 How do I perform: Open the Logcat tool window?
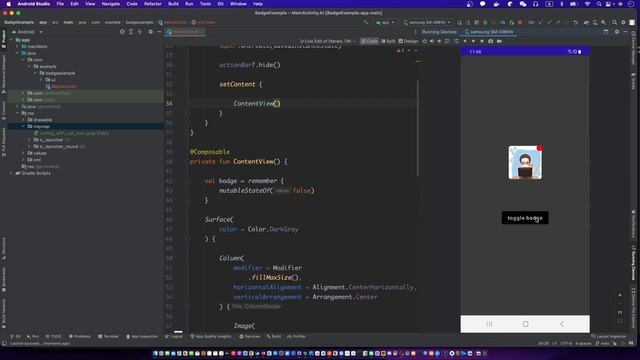point(174,337)
